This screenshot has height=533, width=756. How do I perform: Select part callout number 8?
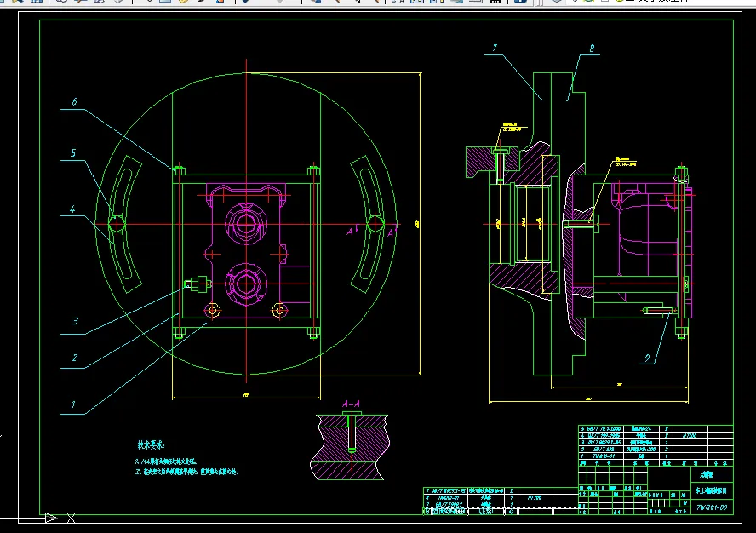[592, 49]
